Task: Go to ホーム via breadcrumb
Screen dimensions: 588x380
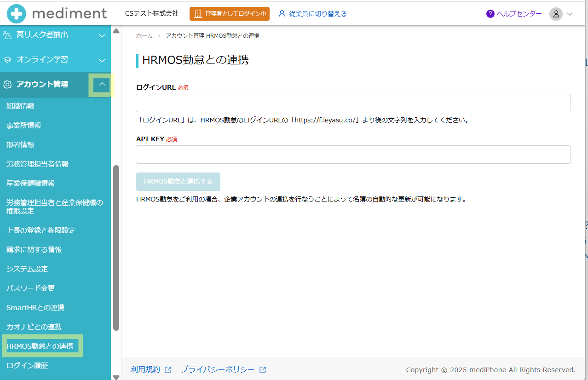Action: point(144,35)
